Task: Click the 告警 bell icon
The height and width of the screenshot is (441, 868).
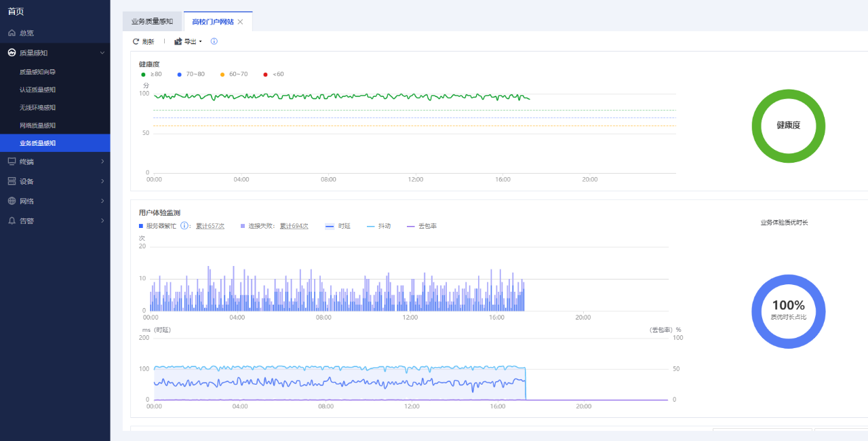Action: click(x=12, y=220)
